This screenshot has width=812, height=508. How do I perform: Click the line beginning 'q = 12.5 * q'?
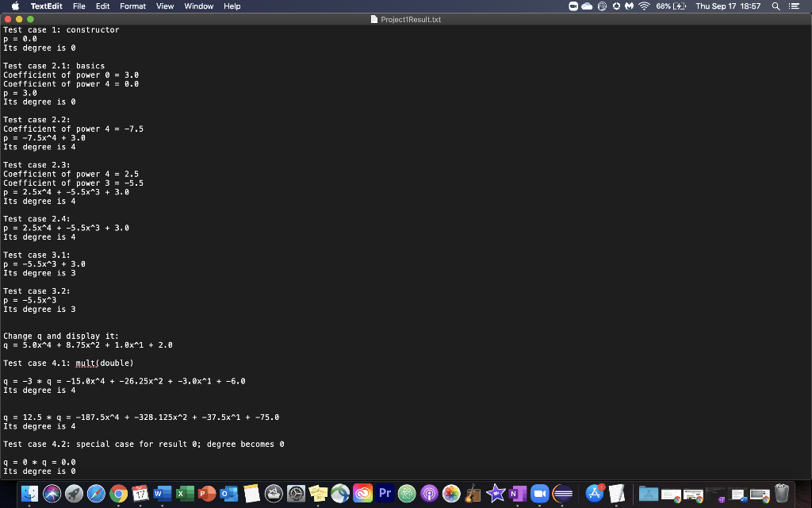click(141, 418)
